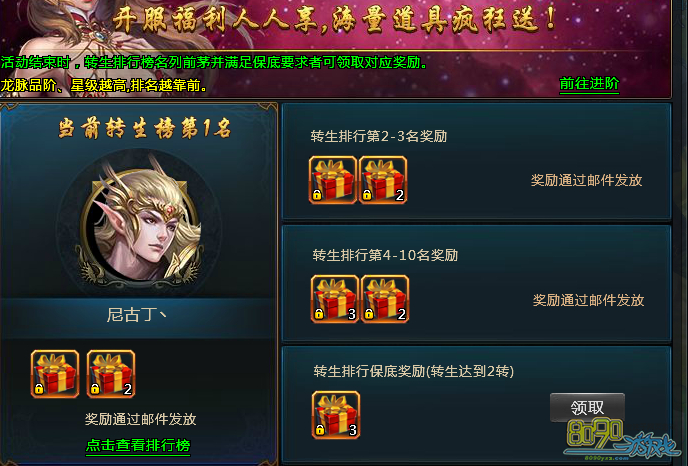
Task: Select first gift box in 2-3名 reward row
Action: coord(333,180)
